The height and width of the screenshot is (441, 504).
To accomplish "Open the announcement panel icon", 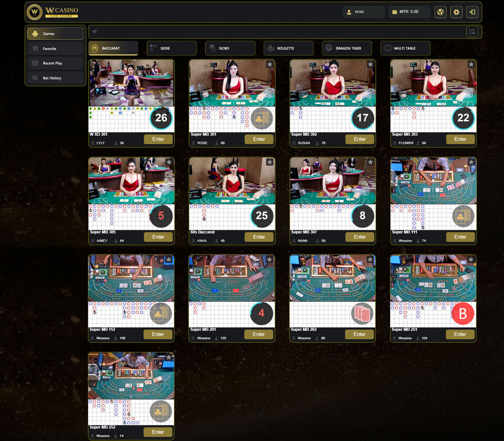I will [x=472, y=32].
